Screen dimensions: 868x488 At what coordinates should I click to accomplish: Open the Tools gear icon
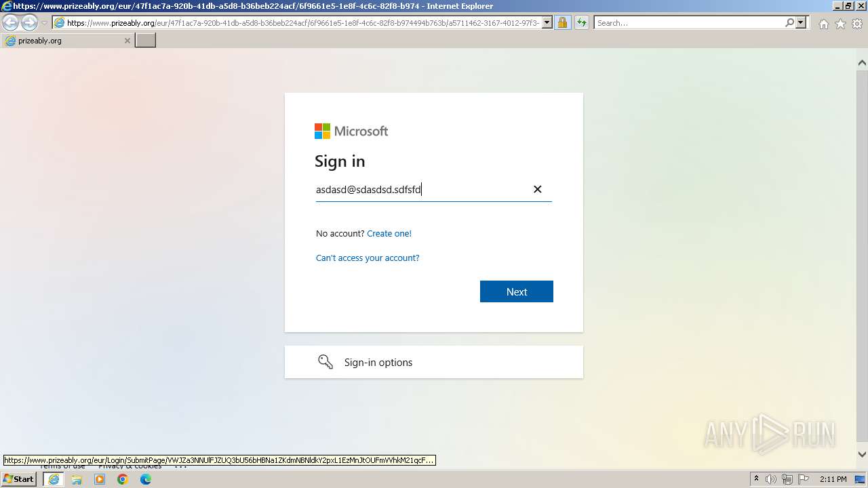click(857, 24)
